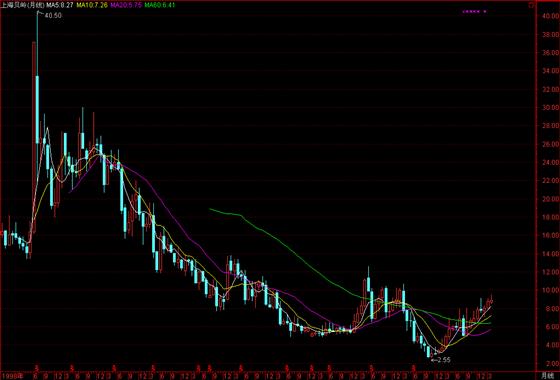Click the small red icon at chart's top-right corner
The height and width of the screenshot is (380, 560).
tap(532, 6)
